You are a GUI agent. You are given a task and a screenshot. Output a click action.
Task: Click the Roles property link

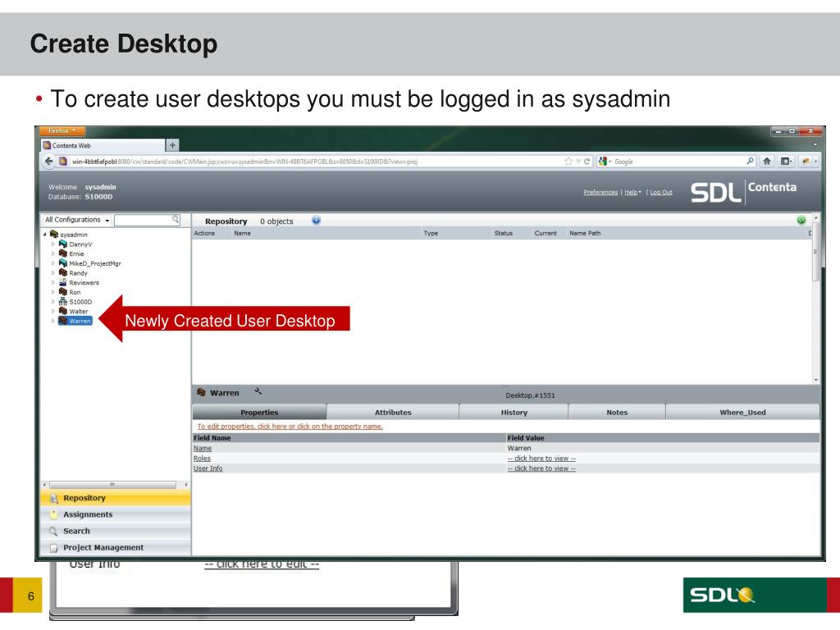coord(202,459)
